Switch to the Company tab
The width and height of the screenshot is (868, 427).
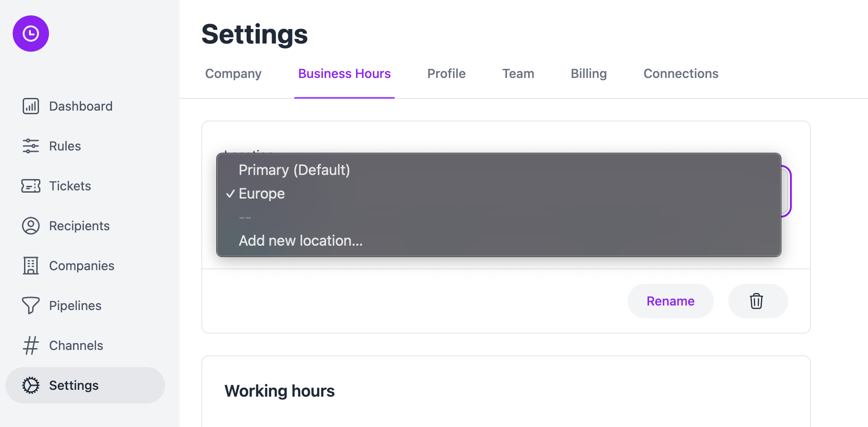tap(234, 74)
